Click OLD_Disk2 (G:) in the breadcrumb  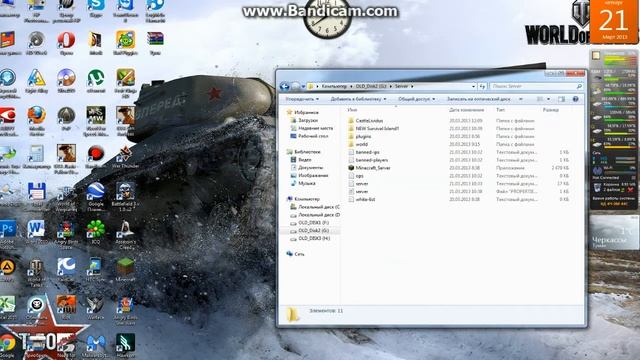pyautogui.click(x=371, y=86)
